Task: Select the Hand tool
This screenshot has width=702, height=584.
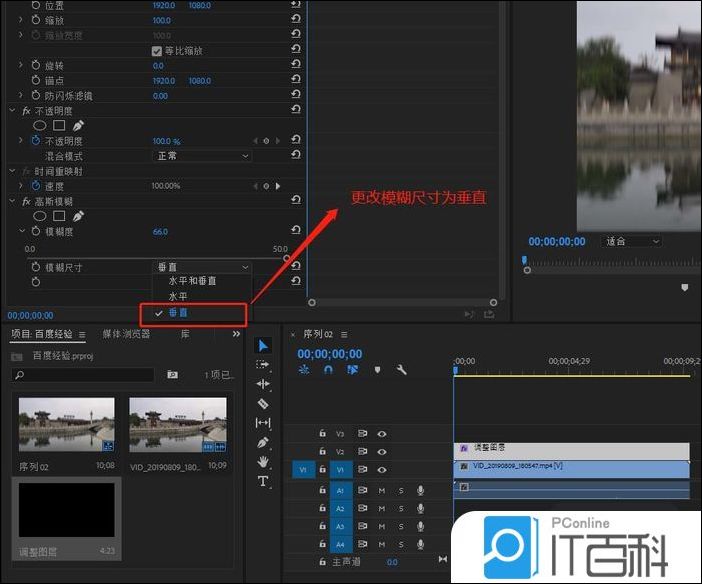Action: (263, 462)
